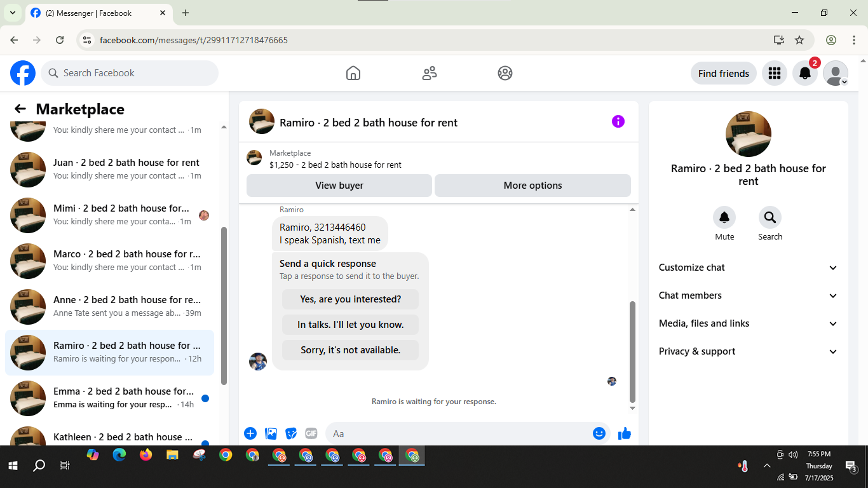868x488 pixels.
Task: Open the notifications bell with 2 alerts
Action: (805, 73)
